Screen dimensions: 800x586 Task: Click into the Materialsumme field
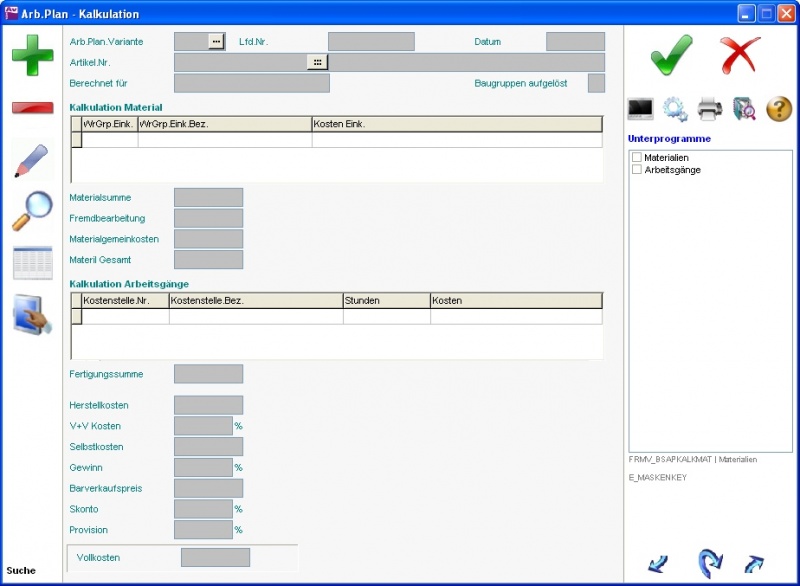208,198
